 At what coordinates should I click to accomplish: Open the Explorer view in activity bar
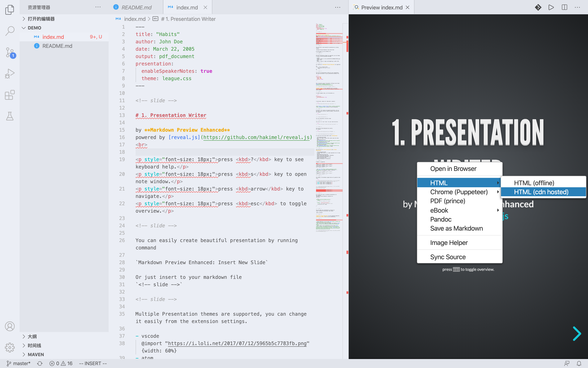(x=10, y=10)
